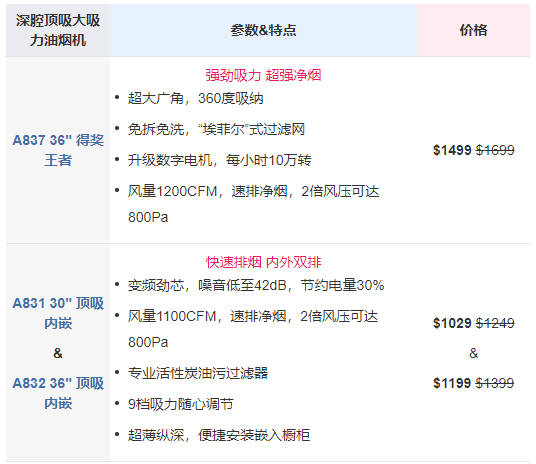Open the A837 36" 得奖王者 link
The height and width of the screenshot is (464, 536).
pos(58,150)
